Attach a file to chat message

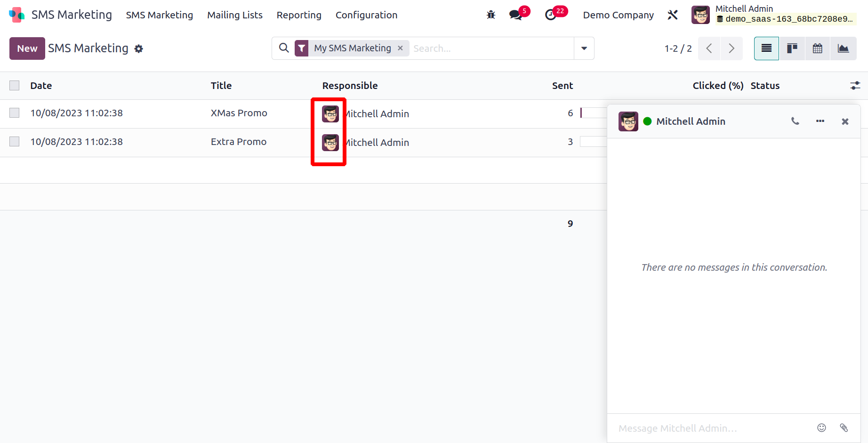point(844,427)
